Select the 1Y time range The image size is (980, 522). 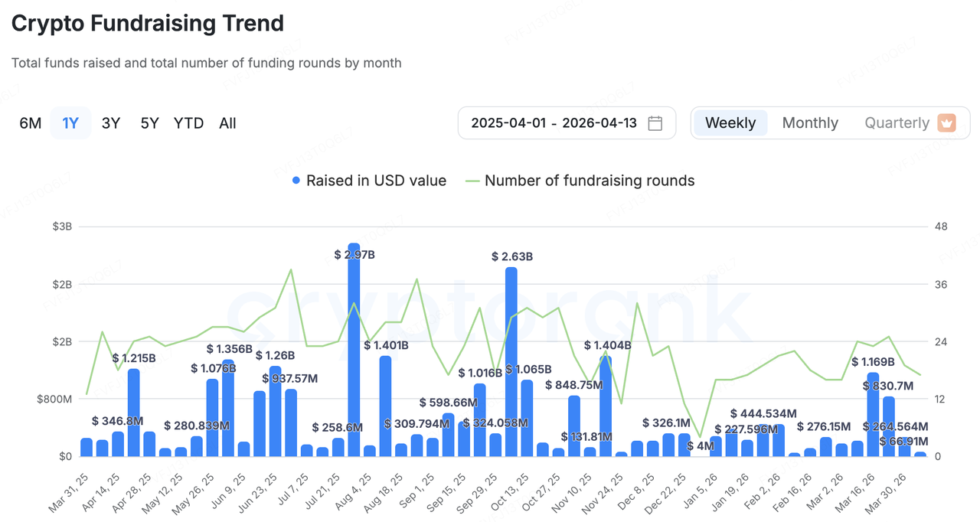(70, 123)
